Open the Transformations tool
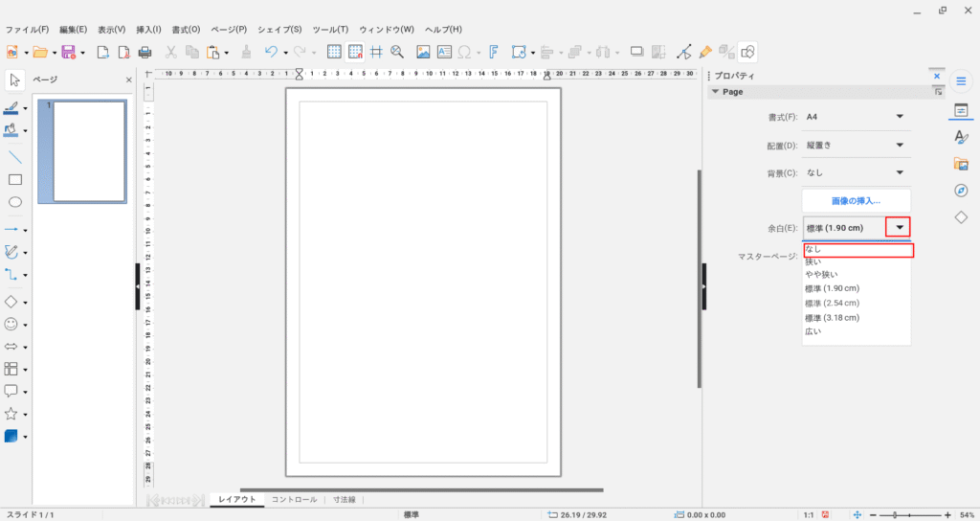 click(x=518, y=52)
